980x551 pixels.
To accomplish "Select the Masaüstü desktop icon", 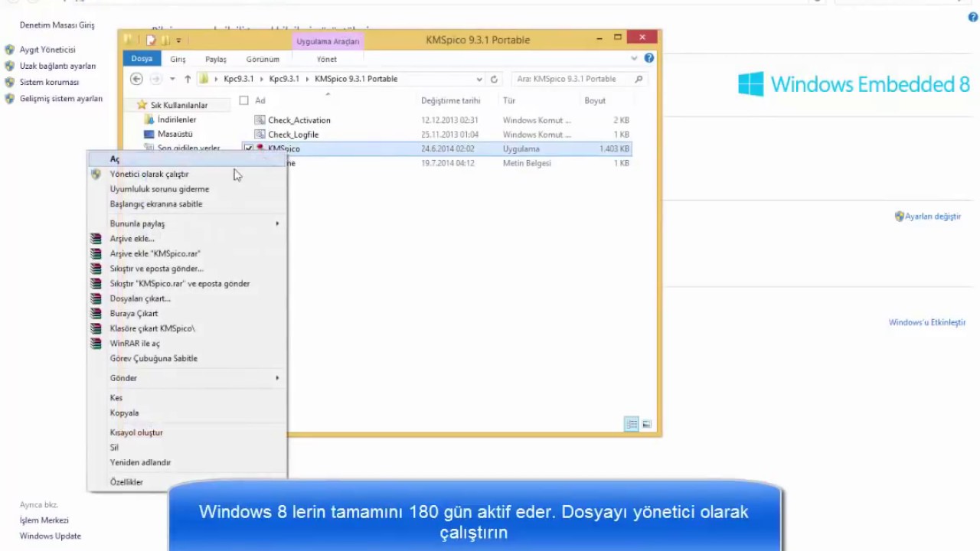I will click(x=149, y=134).
